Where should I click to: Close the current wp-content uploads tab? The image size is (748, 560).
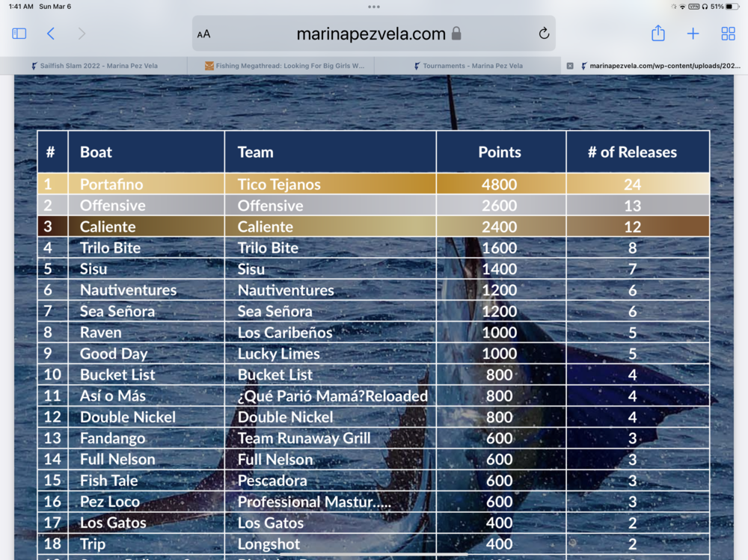click(x=570, y=66)
